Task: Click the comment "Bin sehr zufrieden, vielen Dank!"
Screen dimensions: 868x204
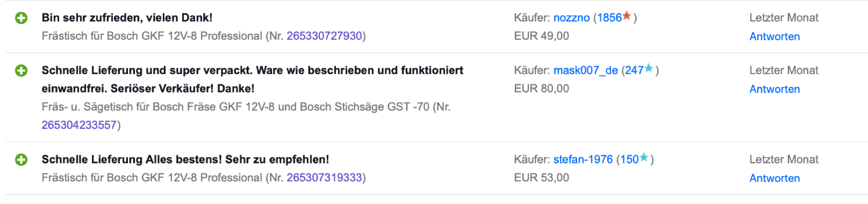Action: pyautogui.click(x=127, y=18)
